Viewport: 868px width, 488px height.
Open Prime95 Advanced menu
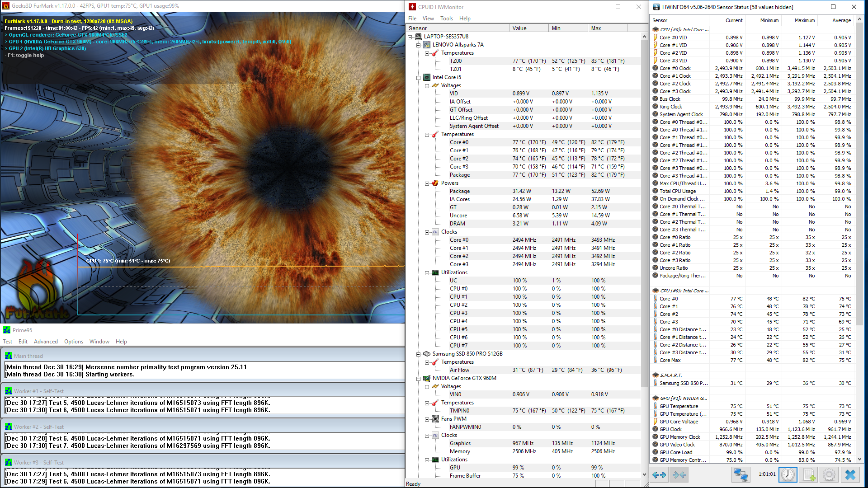pos(46,342)
